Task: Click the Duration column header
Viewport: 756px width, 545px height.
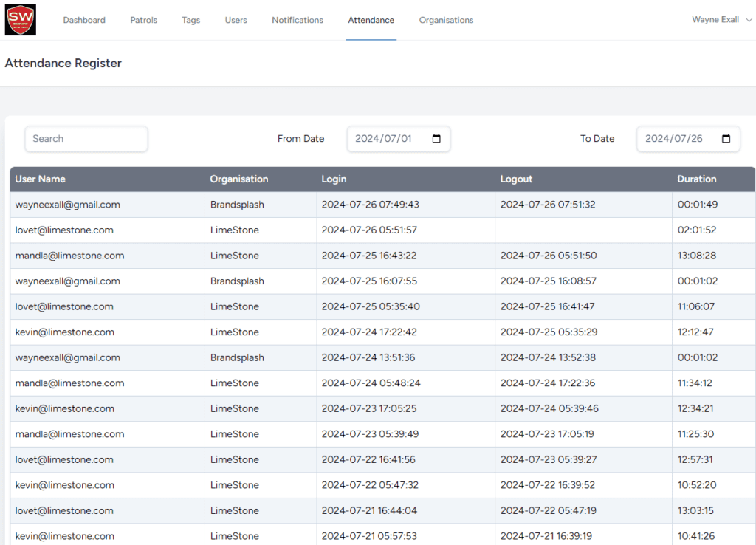Action: click(696, 179)
